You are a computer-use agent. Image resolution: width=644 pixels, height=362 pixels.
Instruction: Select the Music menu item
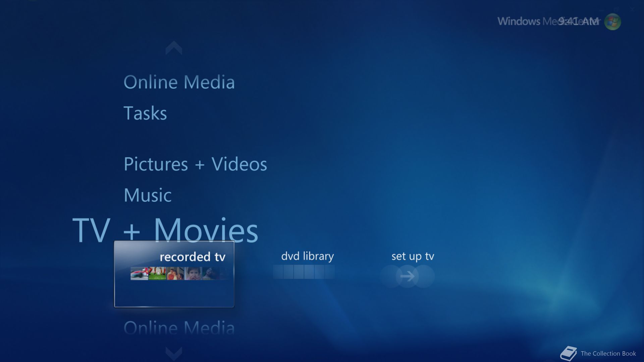point(148,195)
